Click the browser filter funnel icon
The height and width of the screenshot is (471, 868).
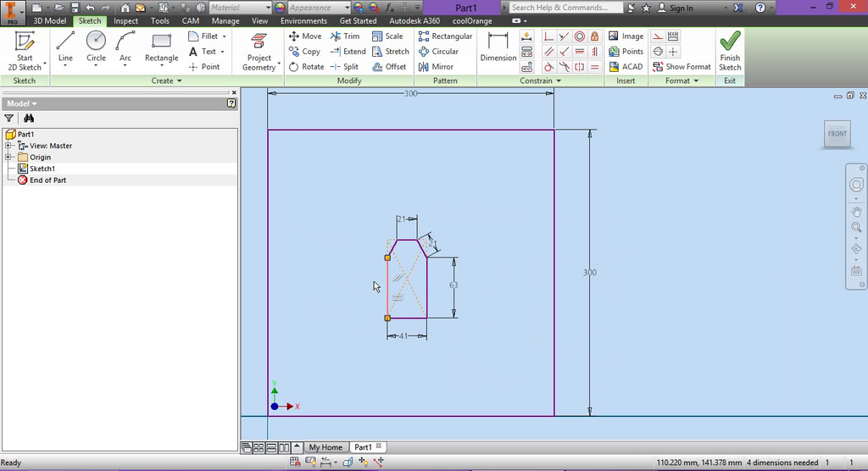point(8,119)
